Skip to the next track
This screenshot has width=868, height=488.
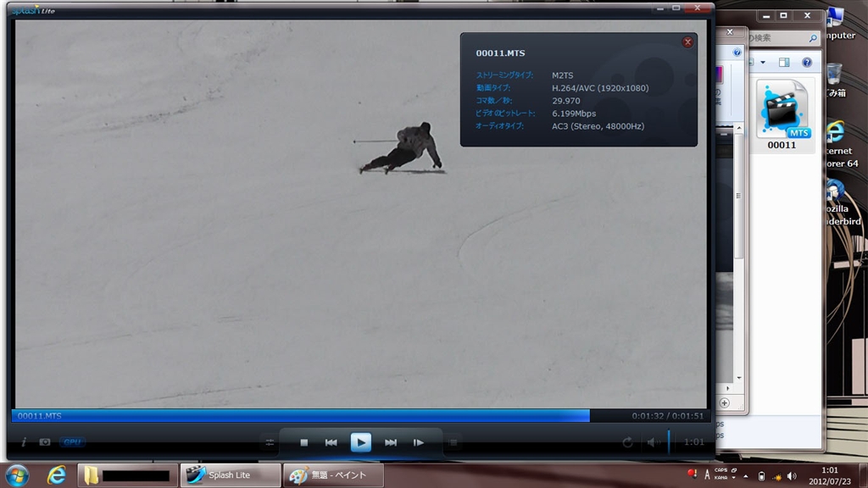391,442
